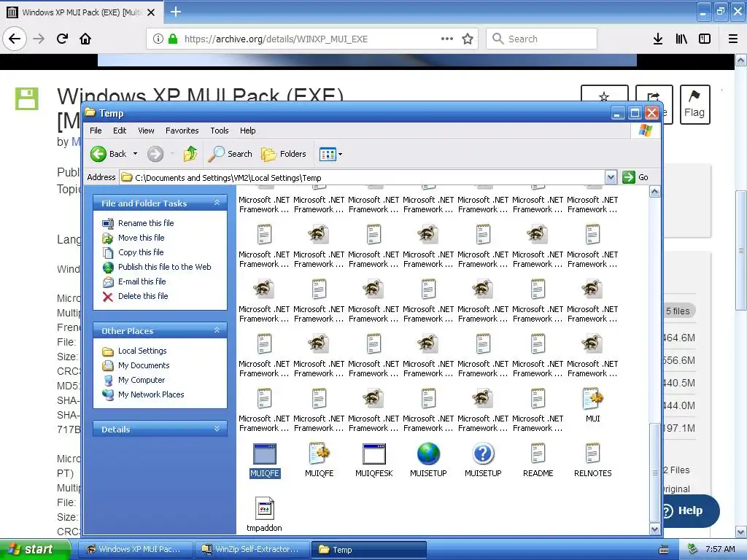The height and width of the screenshot is (560, 747).
Task: Click Copy this file task
Action: [x=141, y=252]
